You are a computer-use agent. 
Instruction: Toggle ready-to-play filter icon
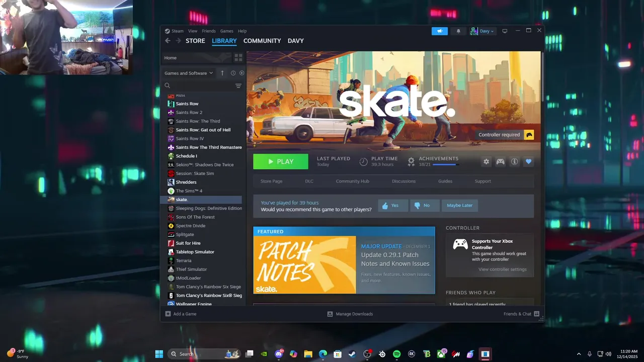(x=242, y=73)
